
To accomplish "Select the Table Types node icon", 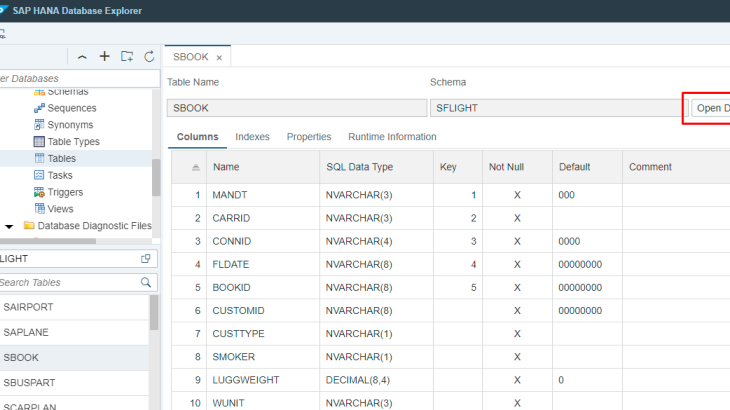I will (x=39, y=141).
